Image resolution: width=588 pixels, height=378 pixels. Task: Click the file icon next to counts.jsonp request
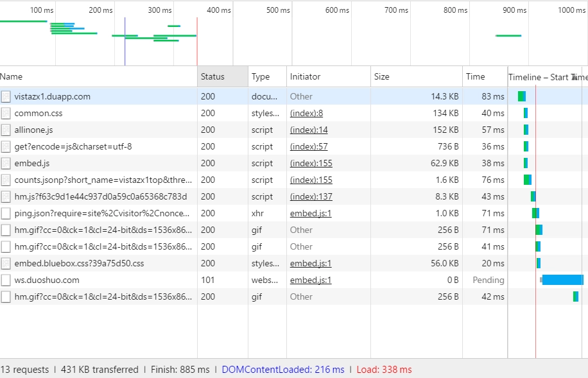6,180
